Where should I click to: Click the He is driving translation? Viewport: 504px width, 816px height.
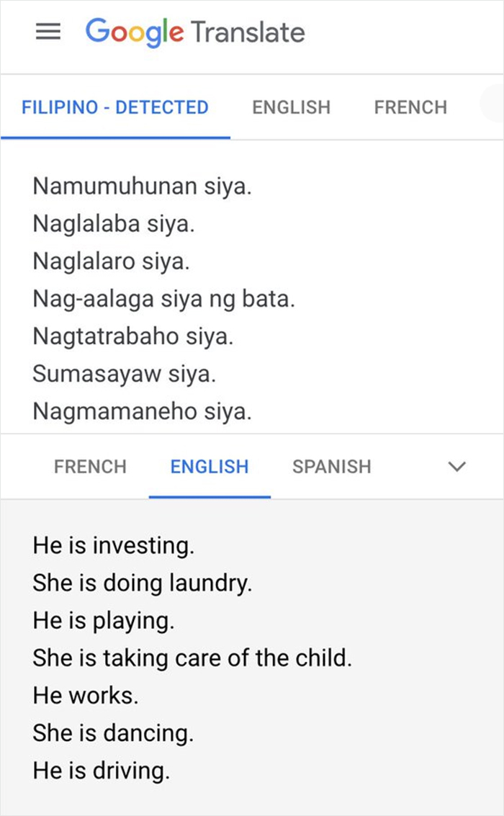(x=101, y=770)
